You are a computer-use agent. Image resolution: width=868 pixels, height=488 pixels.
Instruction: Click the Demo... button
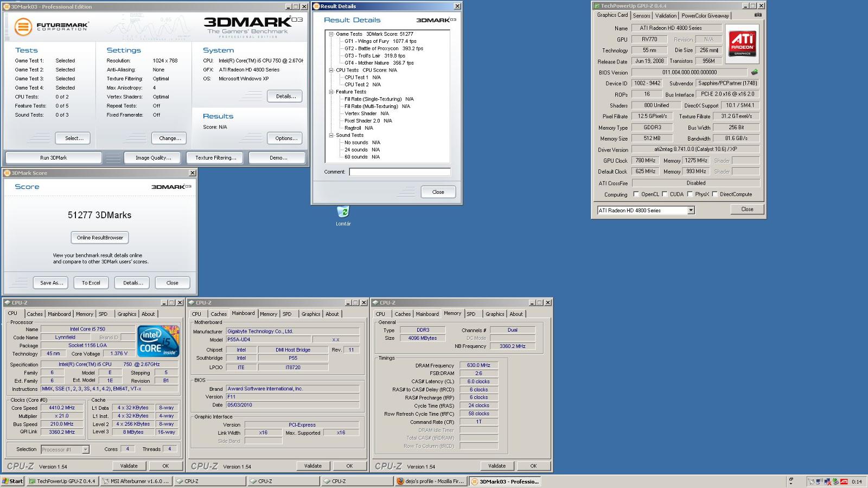tap(278, 158)
